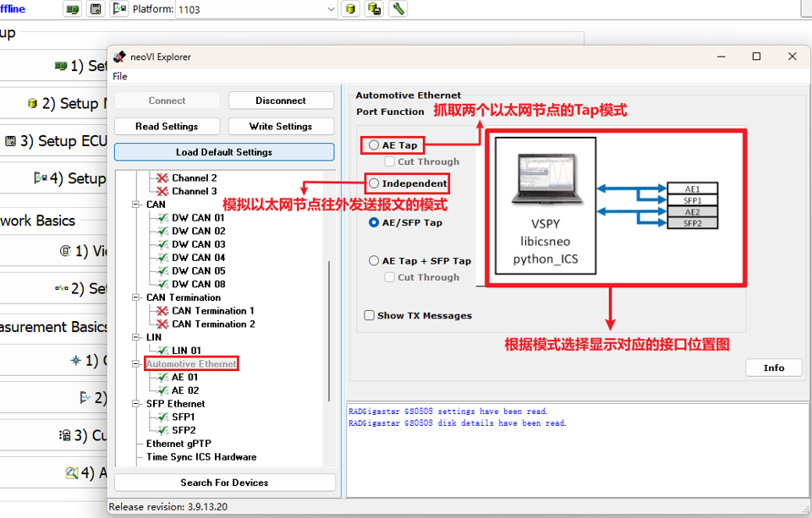Select the Independent port function option
Viewport: 812px width, 518px height.
pos(374,183)
